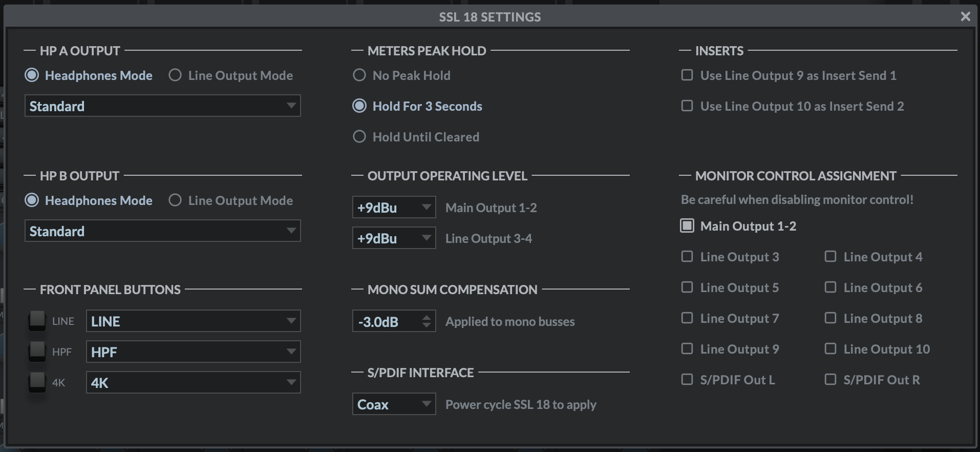Assign Line Output 3 to monitor control
The width and height of the screenshot is (980, 452).
pos(687,257)
